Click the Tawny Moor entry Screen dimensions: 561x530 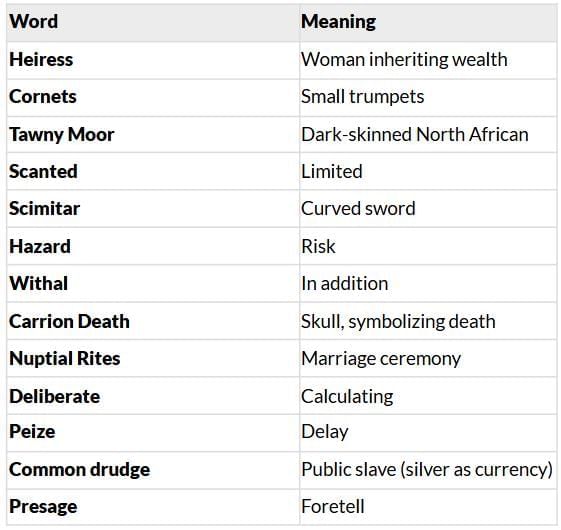[62, 135]
